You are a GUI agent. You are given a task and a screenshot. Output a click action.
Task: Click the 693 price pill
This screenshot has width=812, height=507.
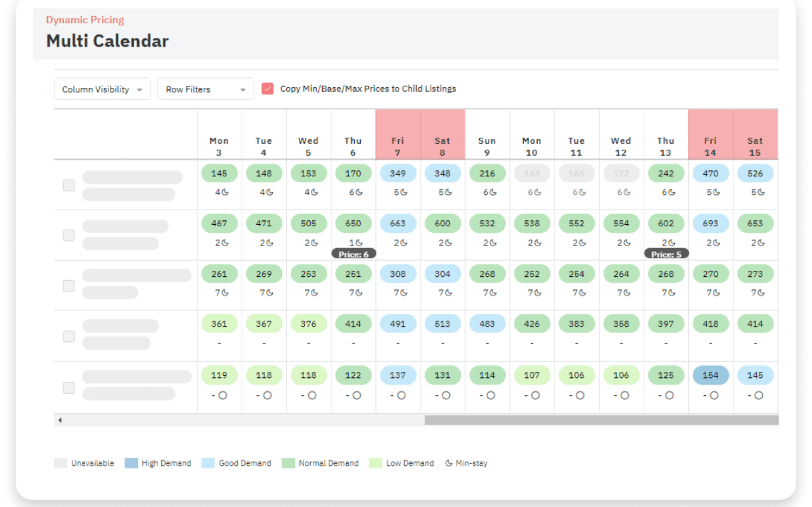click(711, 224)
